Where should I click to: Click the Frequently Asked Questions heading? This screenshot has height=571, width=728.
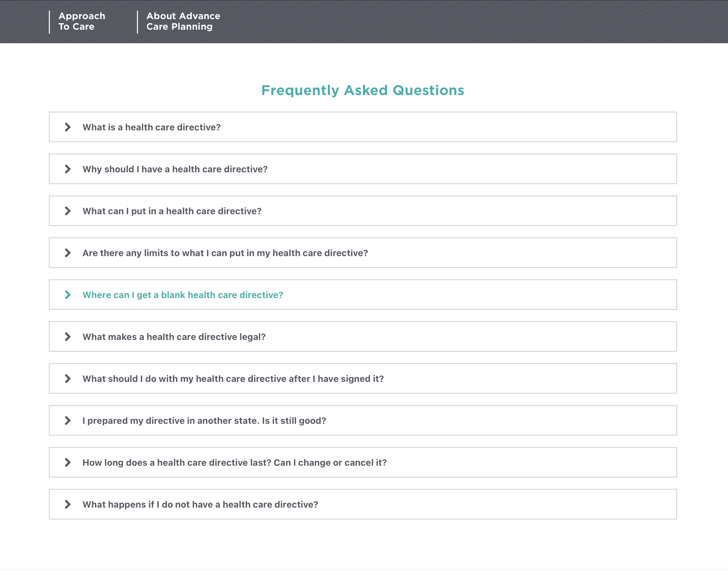click(x=363, y=90)
